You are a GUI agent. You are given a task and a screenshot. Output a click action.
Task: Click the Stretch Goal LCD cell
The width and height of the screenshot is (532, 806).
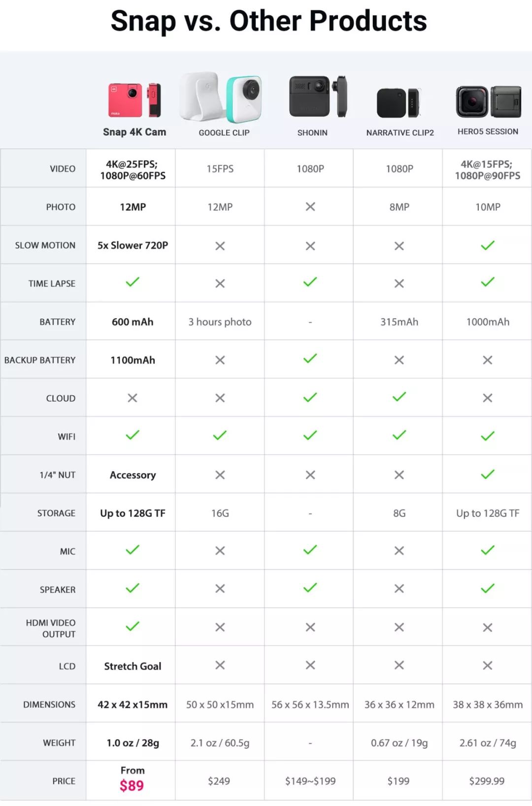point(133,666)
